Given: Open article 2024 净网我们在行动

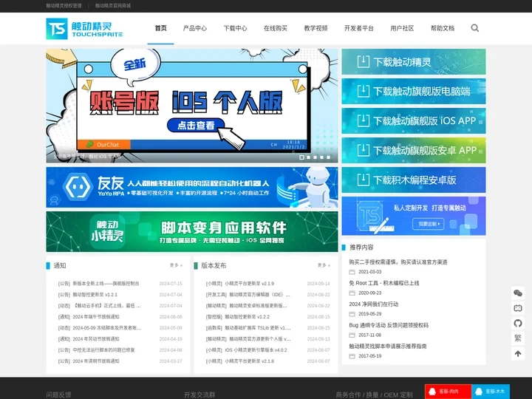Looking at the screenshot, I should coord(374,304).
